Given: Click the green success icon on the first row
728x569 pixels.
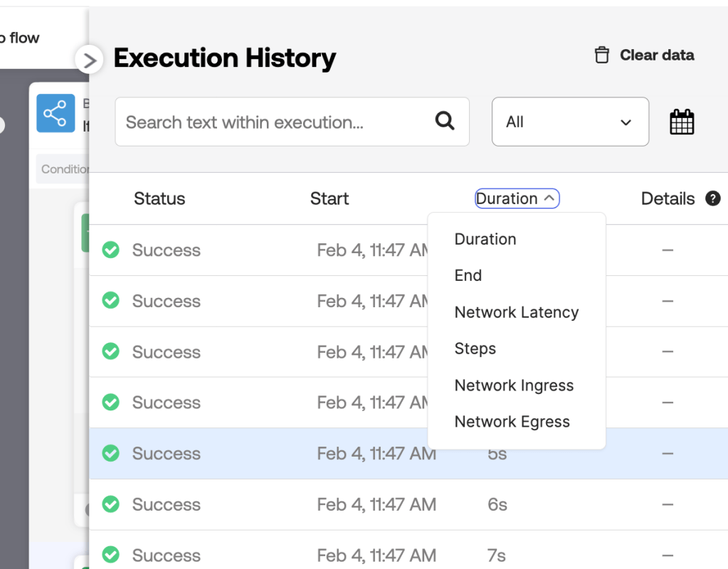Looking at the screenshot, I should [111, 250].
